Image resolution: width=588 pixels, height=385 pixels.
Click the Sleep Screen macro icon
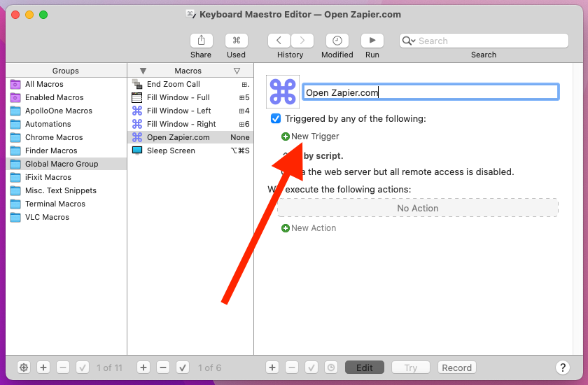137,150
